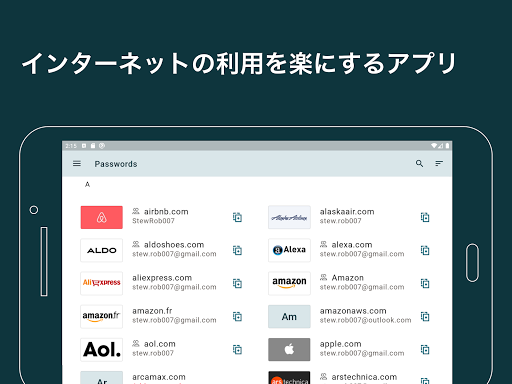Tap the Am placeholder thumbnail
The image size is (512, 384).
tap(289, 316)
